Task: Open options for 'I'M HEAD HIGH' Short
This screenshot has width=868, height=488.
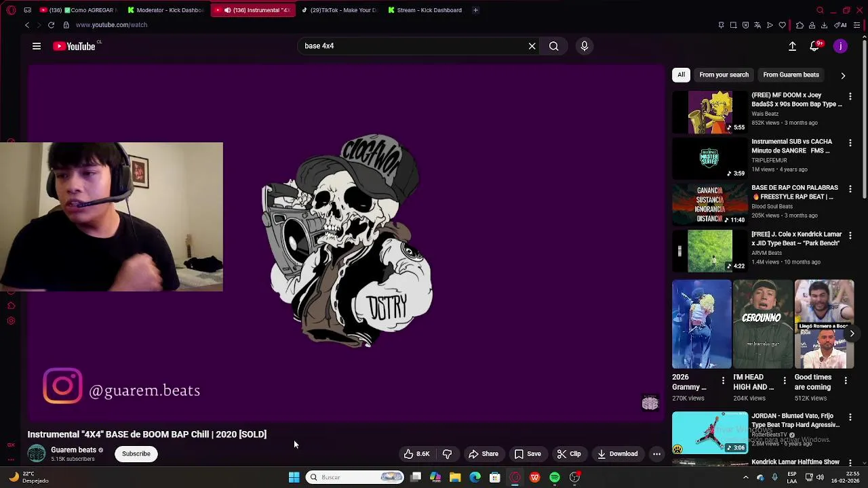Action: coord(785,381)
